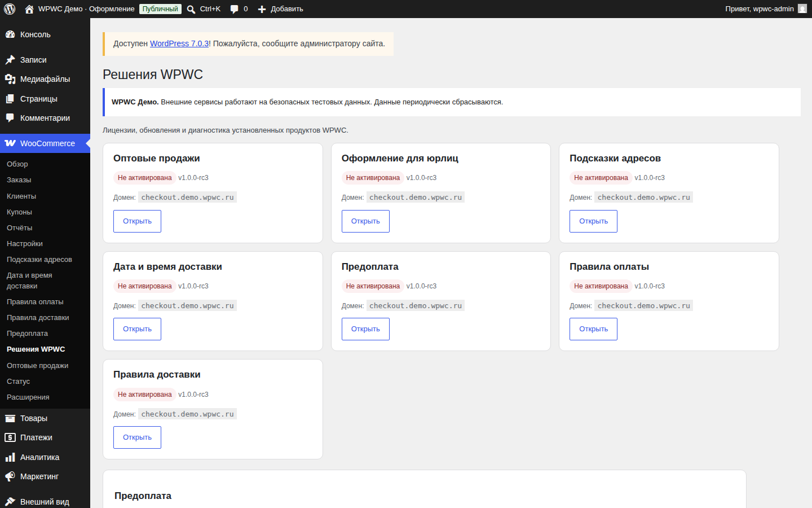This screenshot has width=812, height=508.
Task: Click the Подсказки адресов card title
Action: point(615,159)
